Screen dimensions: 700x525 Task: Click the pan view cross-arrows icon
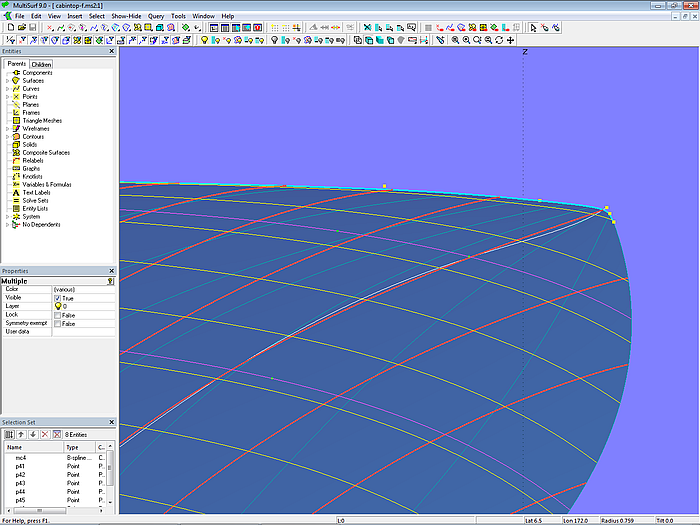pyautogui.click(x=511, y=40)
